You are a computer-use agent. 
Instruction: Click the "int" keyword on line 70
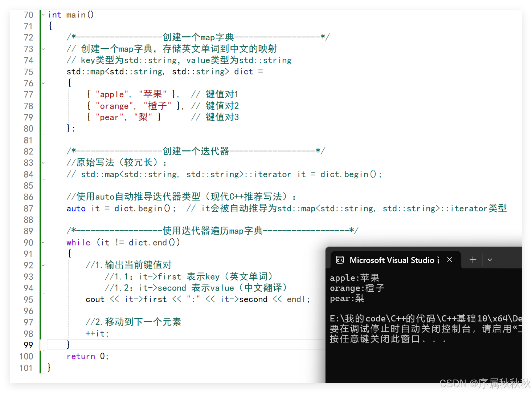pos(55,15)
